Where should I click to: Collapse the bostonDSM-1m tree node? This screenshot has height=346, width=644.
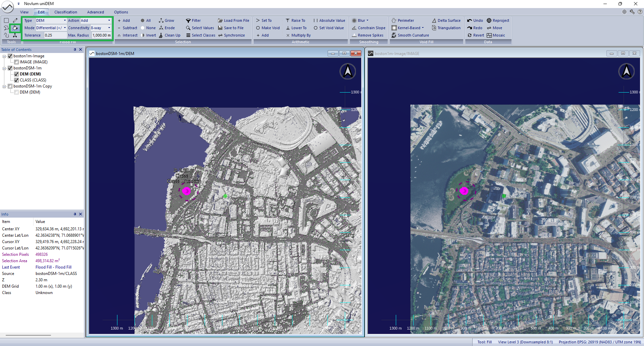click(x=4, y=68)
